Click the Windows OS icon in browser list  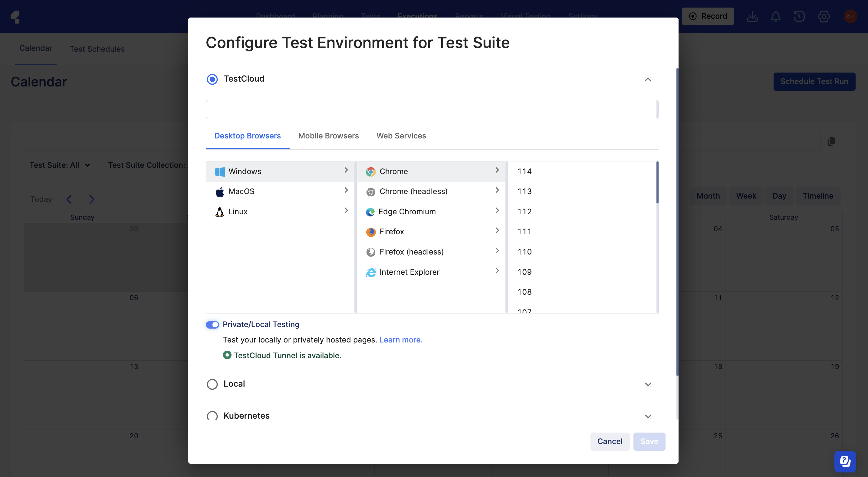coord(220,171)
